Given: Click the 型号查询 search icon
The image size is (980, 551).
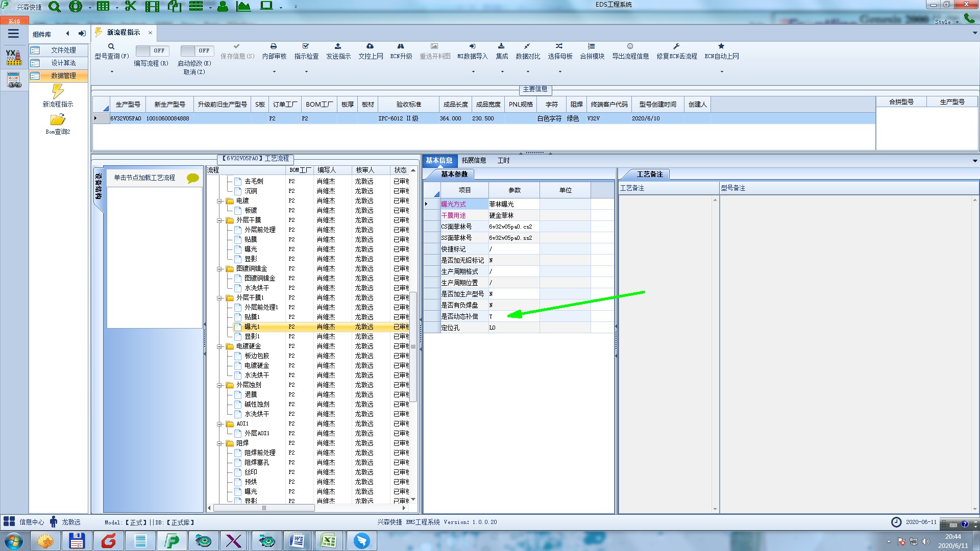Looking at the screenshot, I should click(111, 46).
